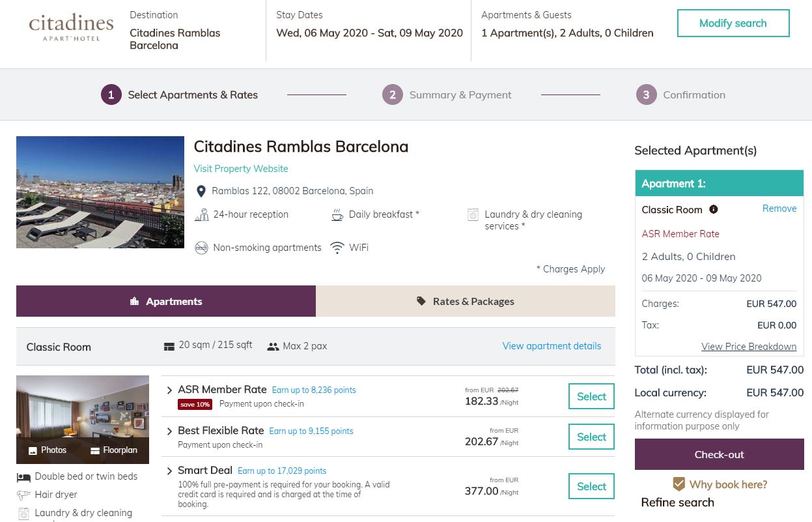Open the Why book here link
Screen dimensions: 812x522
click(x=728, y=484)
